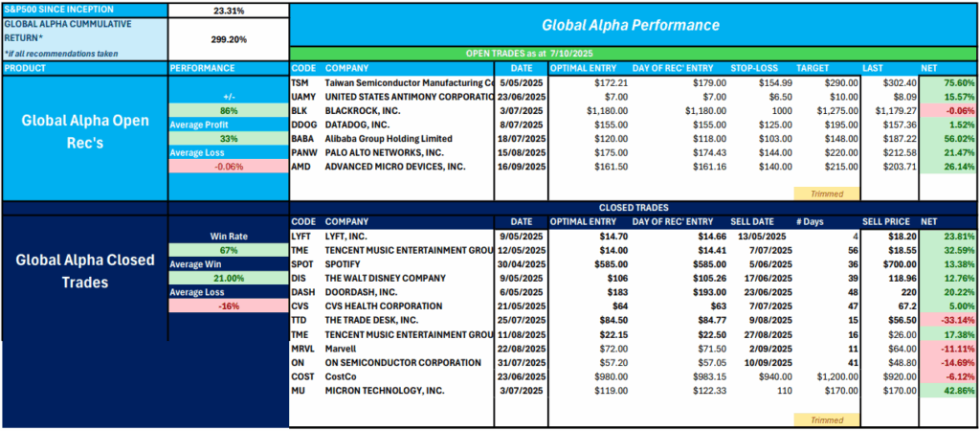Click the Global Alpha Performance title banner

click(x=634, y=24)
